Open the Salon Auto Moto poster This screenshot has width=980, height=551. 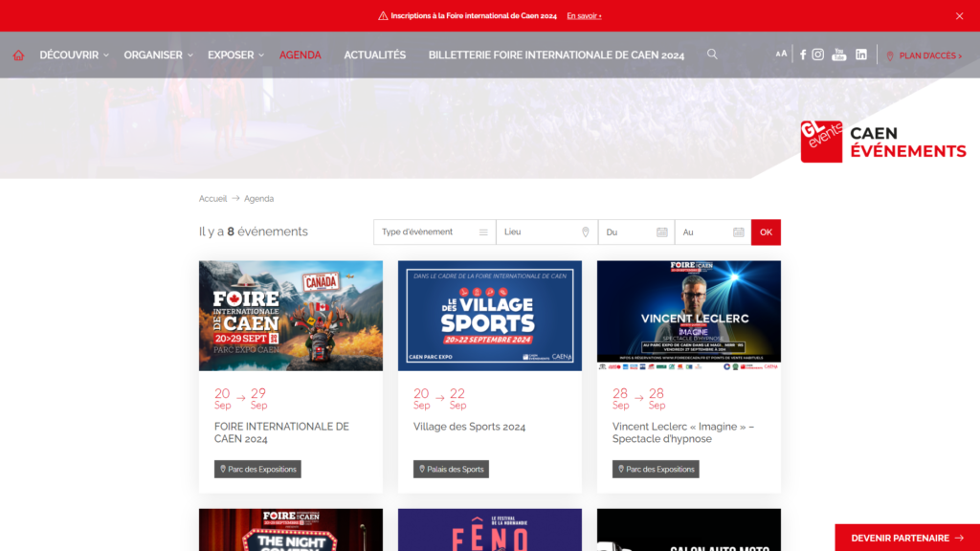coord(689,530)
